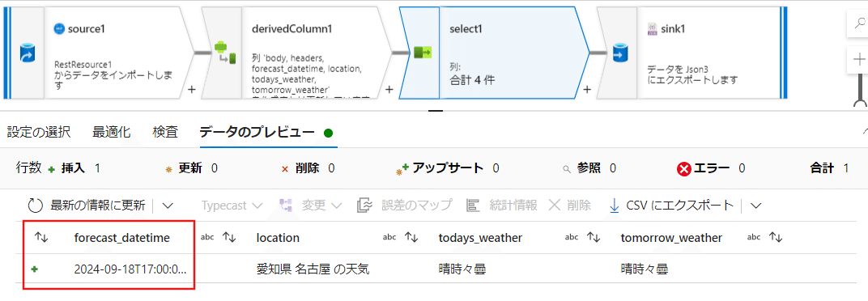The width and height of the screenshot is (868, 301).
Task: Toggle sort on the location column
Action: (411, 237)
